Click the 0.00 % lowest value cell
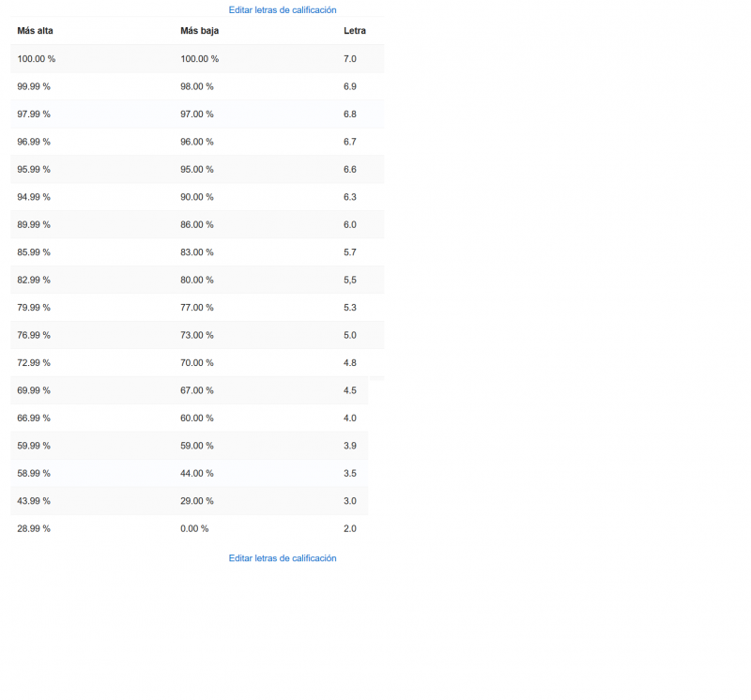Screen dimensions: 751x700 pos(194,529)
